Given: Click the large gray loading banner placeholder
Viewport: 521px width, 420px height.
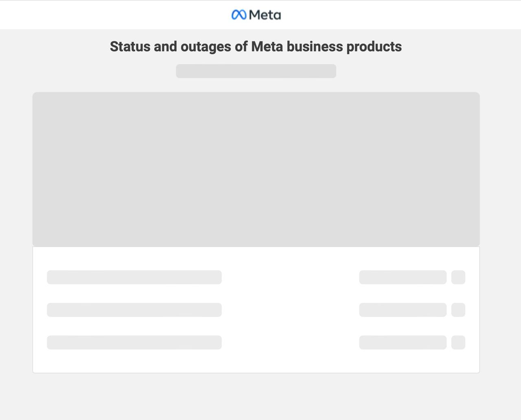Looking at the screenshot, I should [256, 169].
